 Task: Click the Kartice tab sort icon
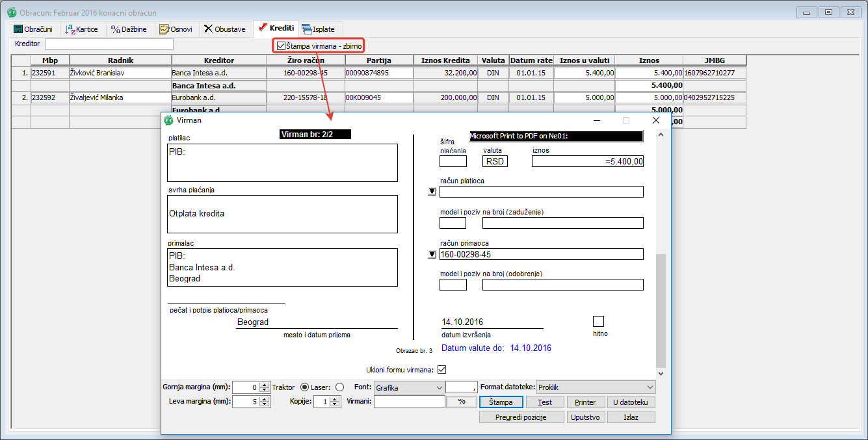70,29
